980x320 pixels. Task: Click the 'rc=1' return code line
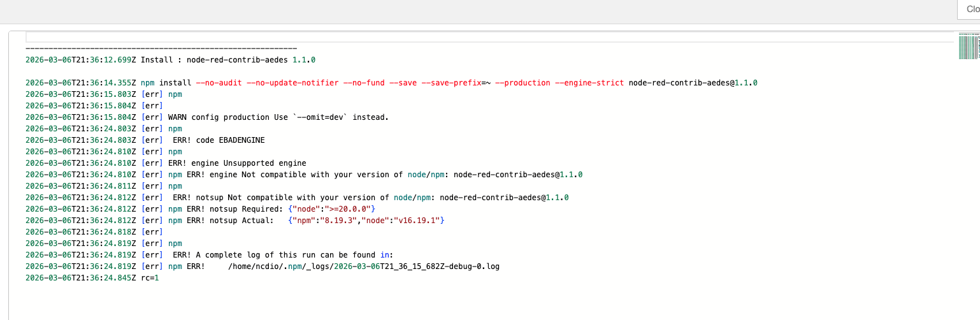(x=149, y=278)
